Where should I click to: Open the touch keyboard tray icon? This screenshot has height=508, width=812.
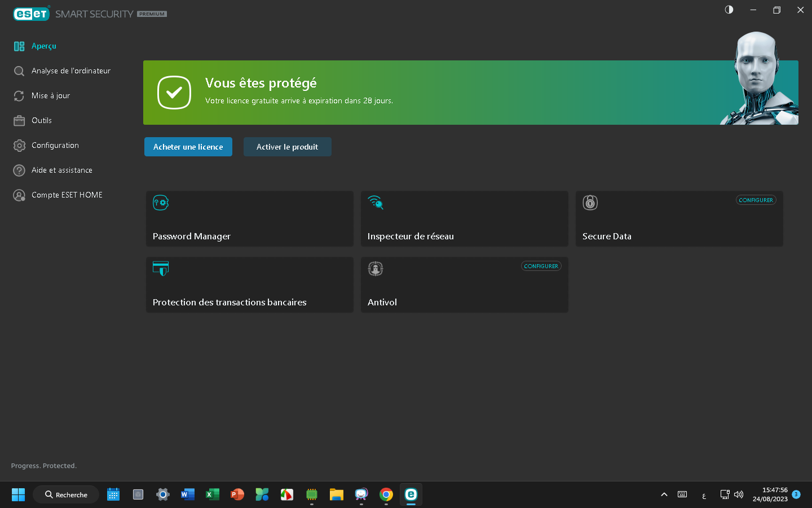point(682,494)
